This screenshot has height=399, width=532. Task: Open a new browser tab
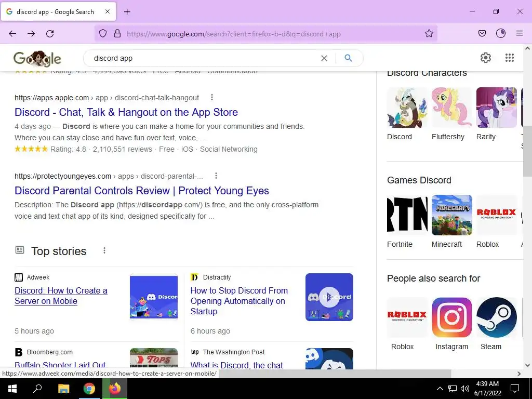(x=127, y=12)
